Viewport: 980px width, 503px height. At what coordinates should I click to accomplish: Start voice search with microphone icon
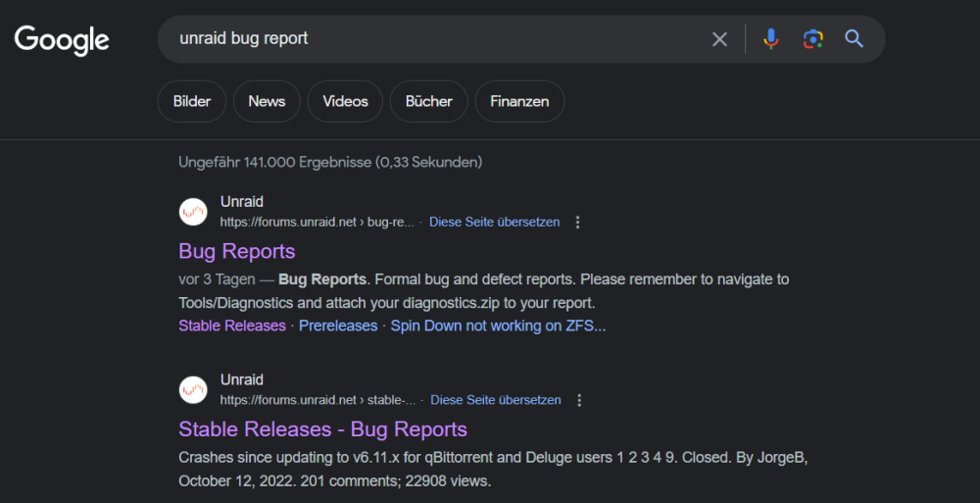pyautogui.click(x=771, y=39)
